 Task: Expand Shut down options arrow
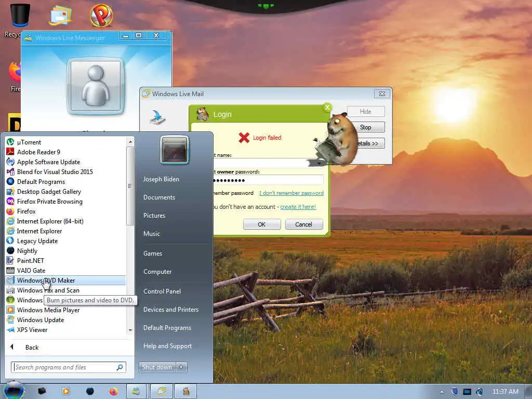click(x=181, y=367)
